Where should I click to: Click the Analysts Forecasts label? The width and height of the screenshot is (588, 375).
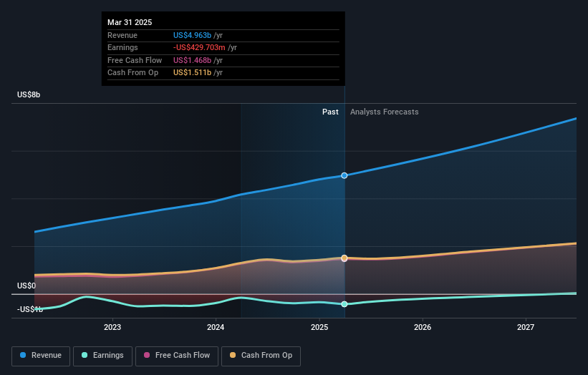[385, 112]
